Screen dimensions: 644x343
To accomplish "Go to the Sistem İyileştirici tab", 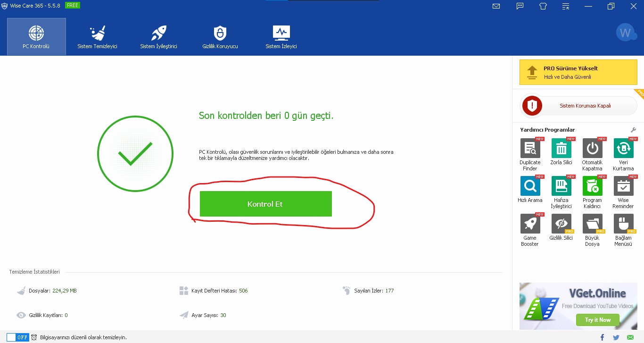I will coord(158,37).
